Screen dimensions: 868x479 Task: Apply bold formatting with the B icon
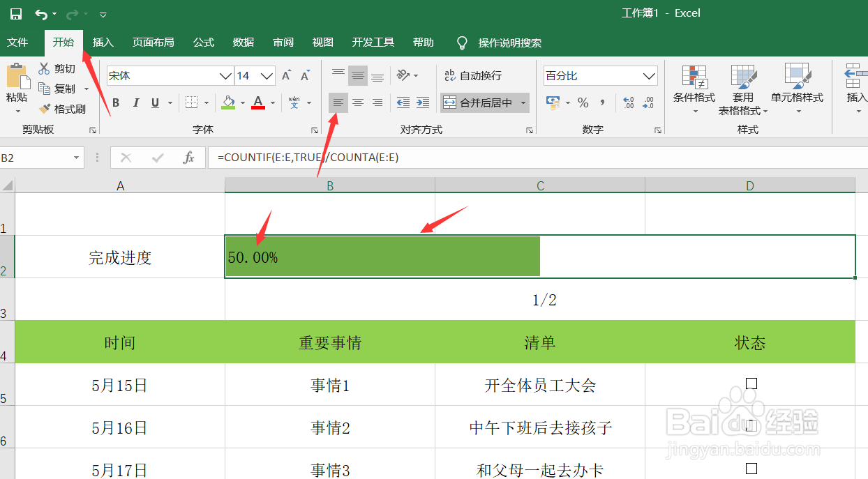click(115, 102)
